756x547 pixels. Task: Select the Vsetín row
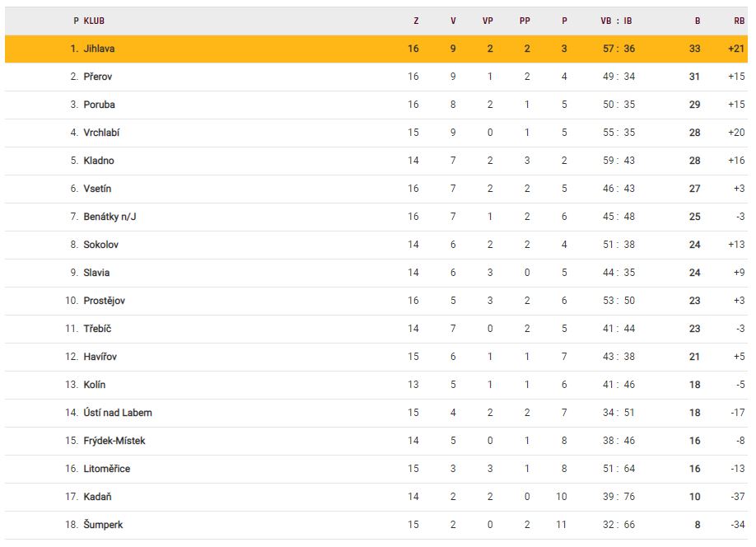click(x=98, y=189)
